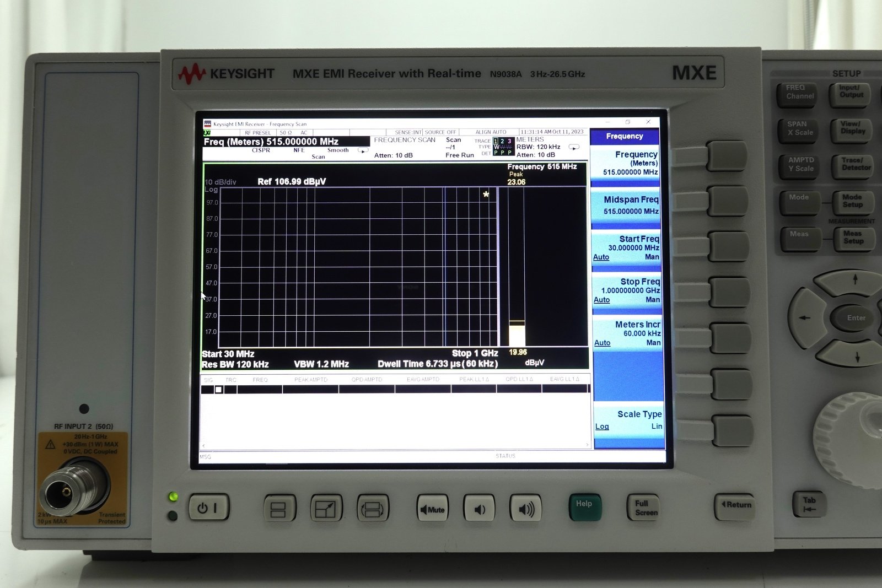Click the left arrow navigation key

point(806,318)
